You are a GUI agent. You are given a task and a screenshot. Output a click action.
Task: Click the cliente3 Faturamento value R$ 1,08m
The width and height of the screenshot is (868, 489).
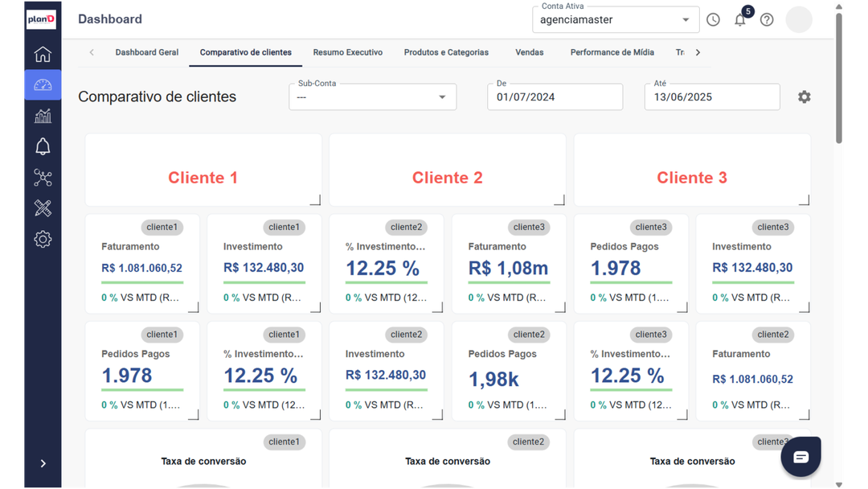[x=508, y=268]
